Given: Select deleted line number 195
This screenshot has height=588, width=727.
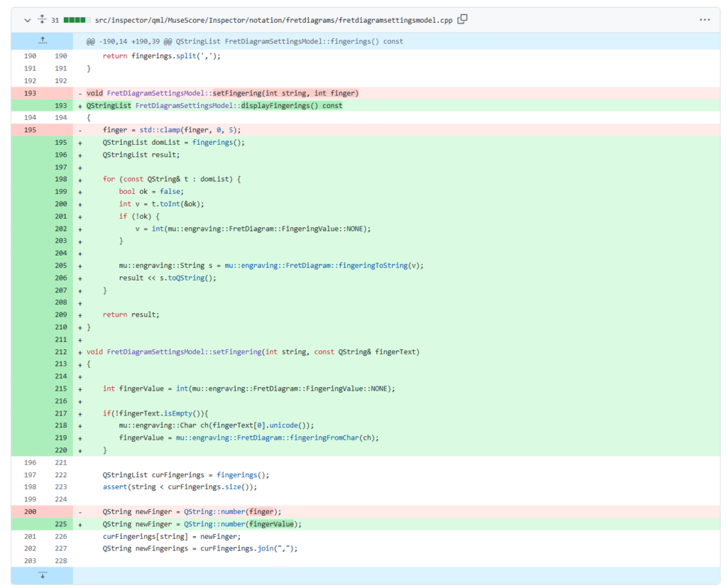Looking at the screenshot, I should [29, 130].
